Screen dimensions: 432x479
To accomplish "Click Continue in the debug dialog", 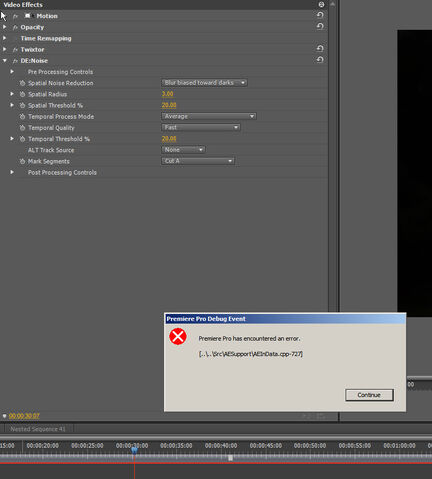I will [369, 395].
